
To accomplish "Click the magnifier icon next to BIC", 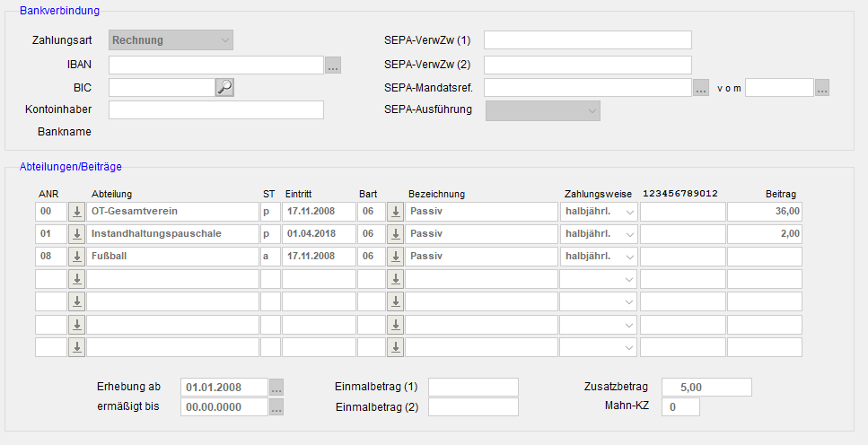I will [x=224, y=87].
